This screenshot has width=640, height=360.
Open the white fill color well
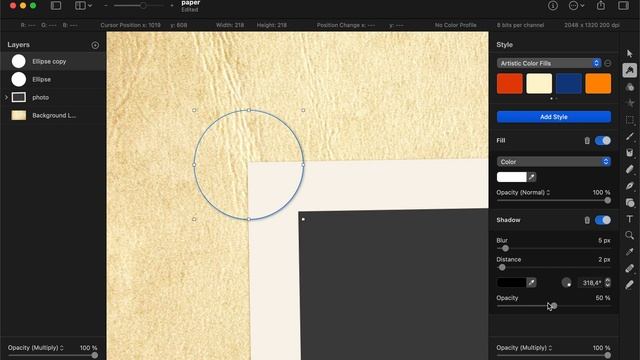coord(511,177)
